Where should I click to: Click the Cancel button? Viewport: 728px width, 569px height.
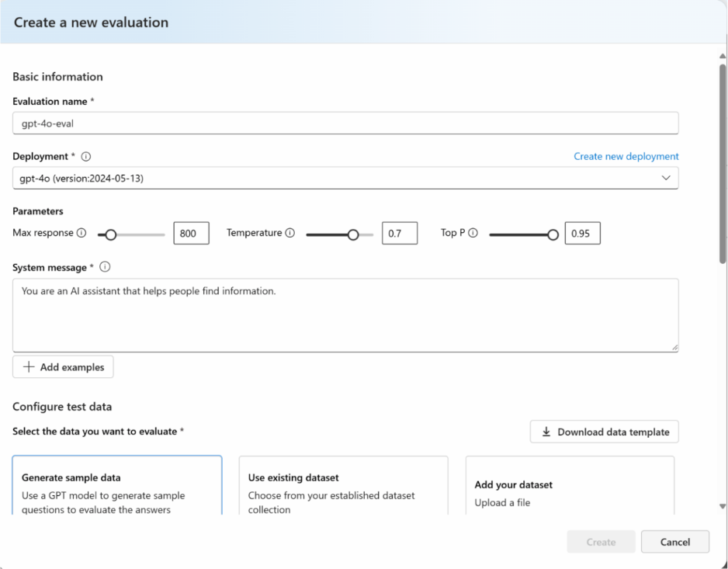[674, 542]
